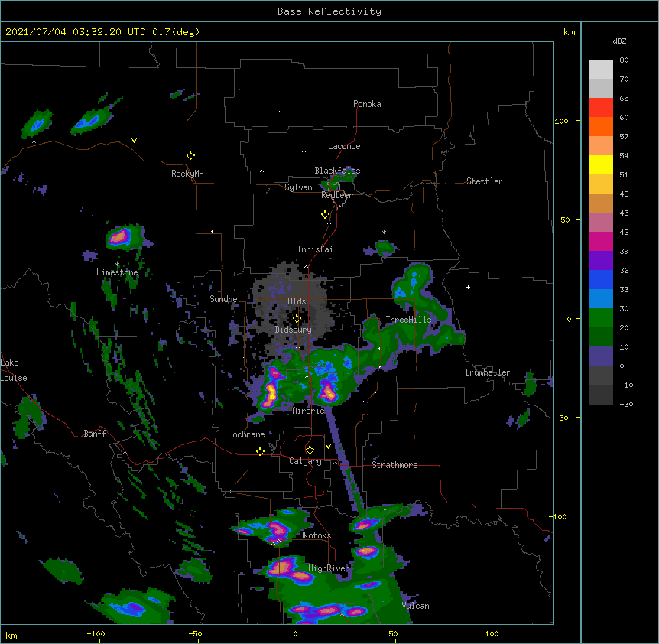The width and height of the screenshot is (659, 644).
Task: Click the Didsbury city label
Action: tap(294, 330)
